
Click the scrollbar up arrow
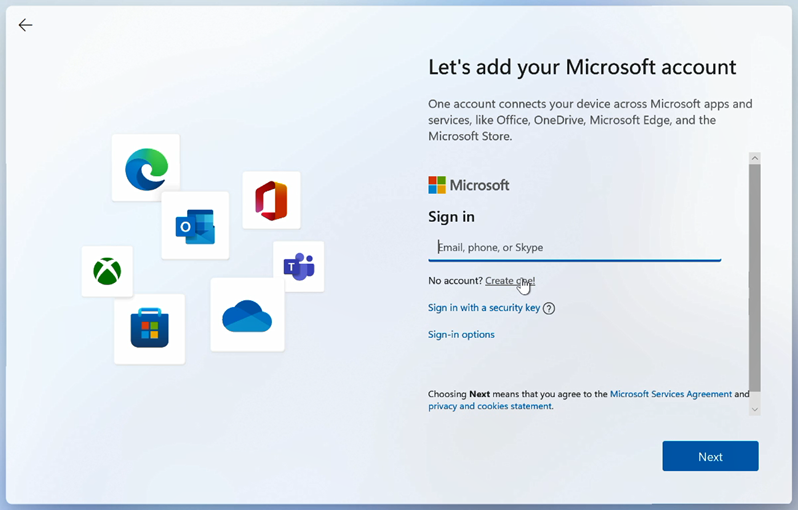click(755, 158)
